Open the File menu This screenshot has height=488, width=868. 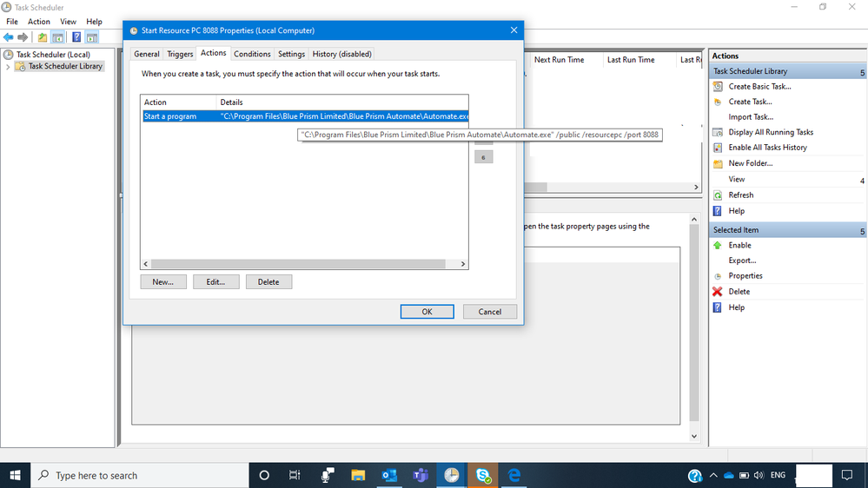[x=12, y=22]
